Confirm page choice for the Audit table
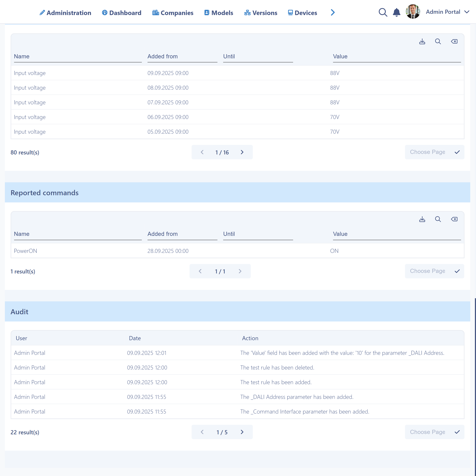 458,432
